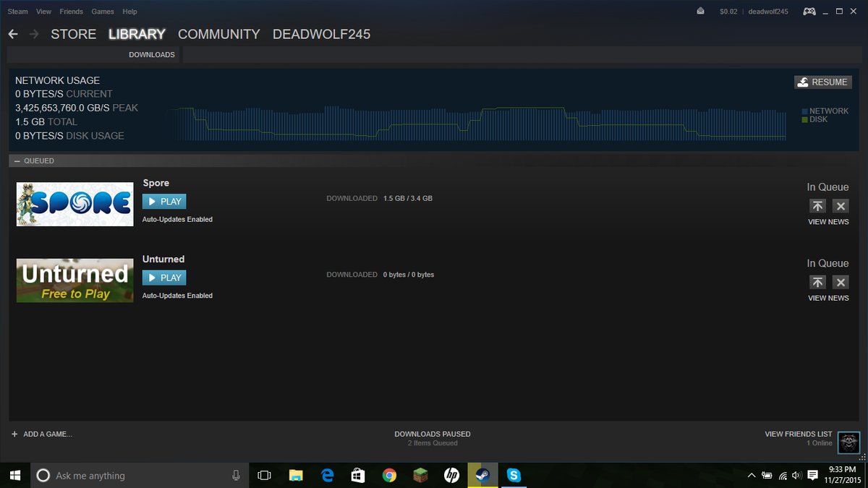This screenshot has height=488, width=868.
Task: Open the Friends menu
Action: tap(71, 12)
